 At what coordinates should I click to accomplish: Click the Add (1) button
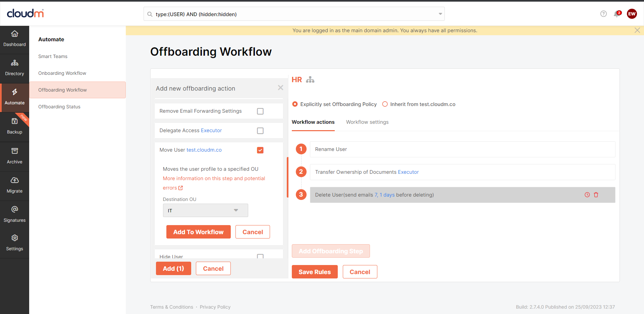click(173, 268)
